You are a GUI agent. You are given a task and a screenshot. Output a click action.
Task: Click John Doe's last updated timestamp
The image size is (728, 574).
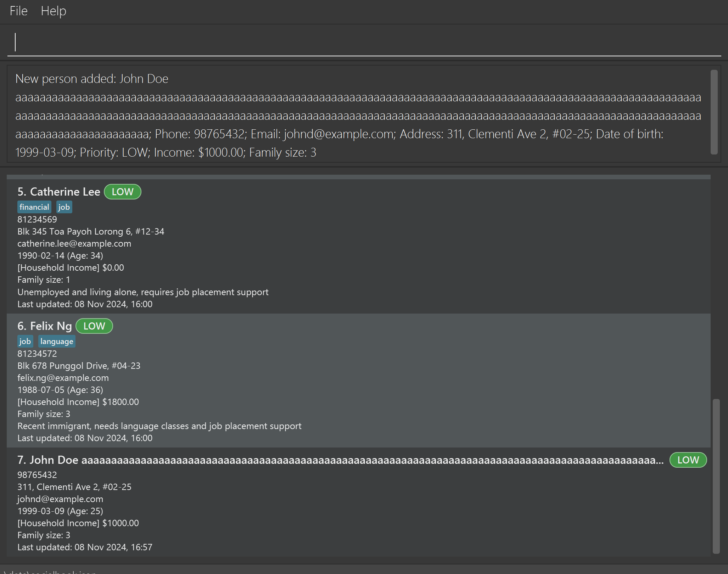(x=85, y=547)
